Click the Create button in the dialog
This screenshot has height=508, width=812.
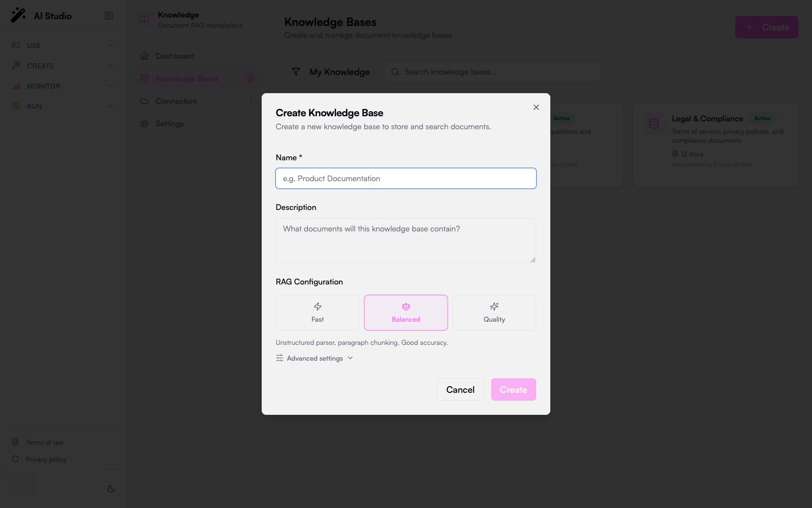(514, 389)
